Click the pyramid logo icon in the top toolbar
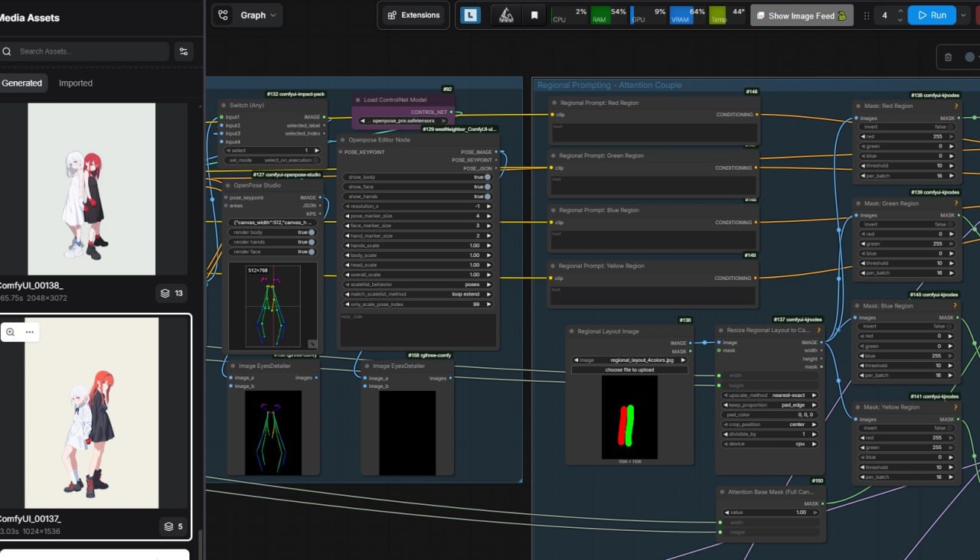 coord(506,15)
